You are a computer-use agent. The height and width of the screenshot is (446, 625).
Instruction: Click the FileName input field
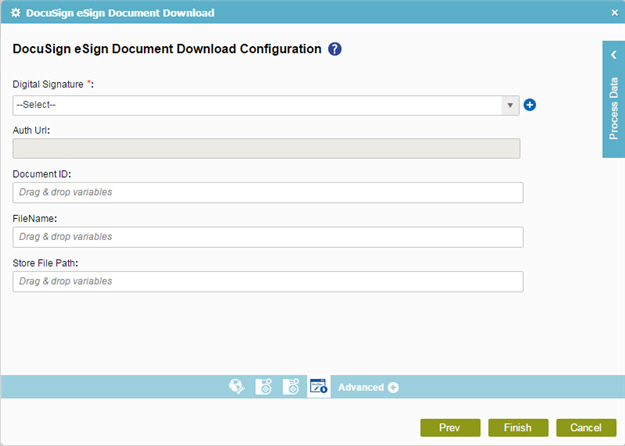click(x=268, y=237)
